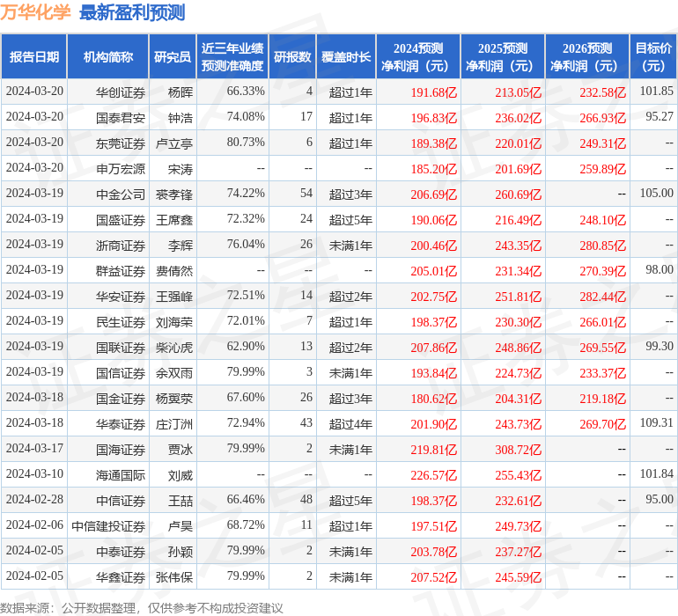
Task: Click accuracy value 80.73%
Action: click(246, 142)
